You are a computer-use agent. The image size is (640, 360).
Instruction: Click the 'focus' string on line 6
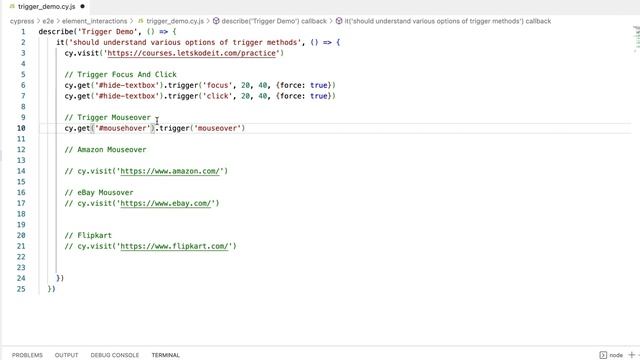tap(218, 85)
